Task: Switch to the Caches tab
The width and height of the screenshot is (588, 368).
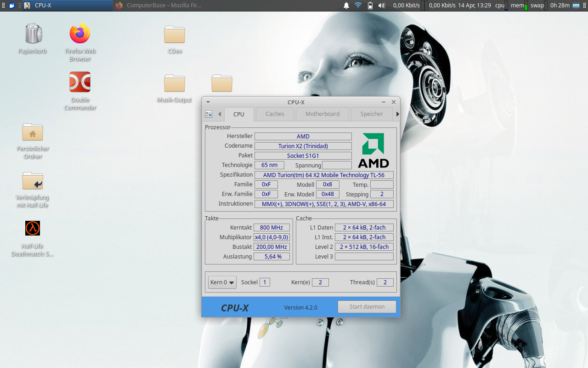Action: (274, 114)
